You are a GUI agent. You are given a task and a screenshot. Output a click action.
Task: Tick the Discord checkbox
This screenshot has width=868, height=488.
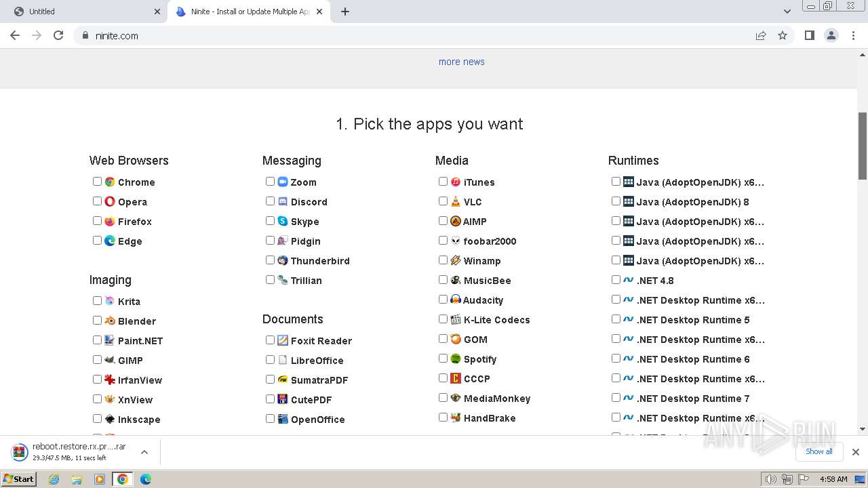point(271,201)
